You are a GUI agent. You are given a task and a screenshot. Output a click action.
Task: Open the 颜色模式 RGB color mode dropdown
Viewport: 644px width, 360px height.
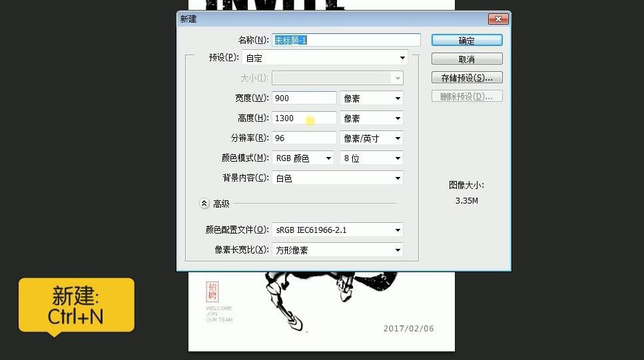coord(303,158)
